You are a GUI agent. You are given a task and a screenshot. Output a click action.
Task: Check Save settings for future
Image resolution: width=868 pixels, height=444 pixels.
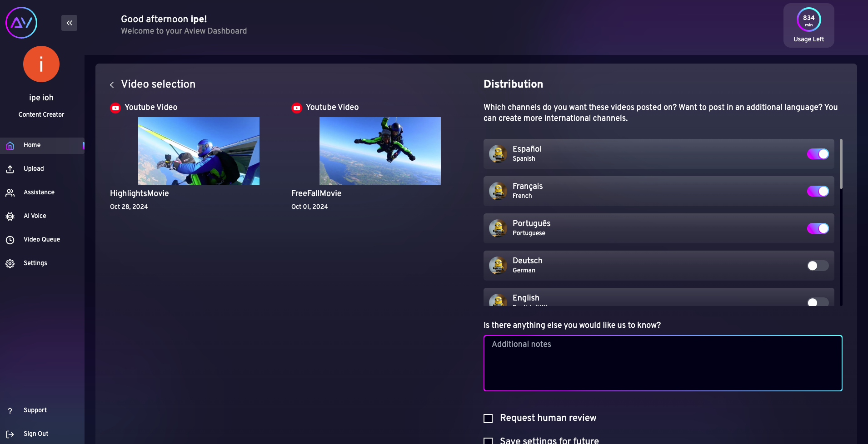pyautogui.click(x=488, y=441)
